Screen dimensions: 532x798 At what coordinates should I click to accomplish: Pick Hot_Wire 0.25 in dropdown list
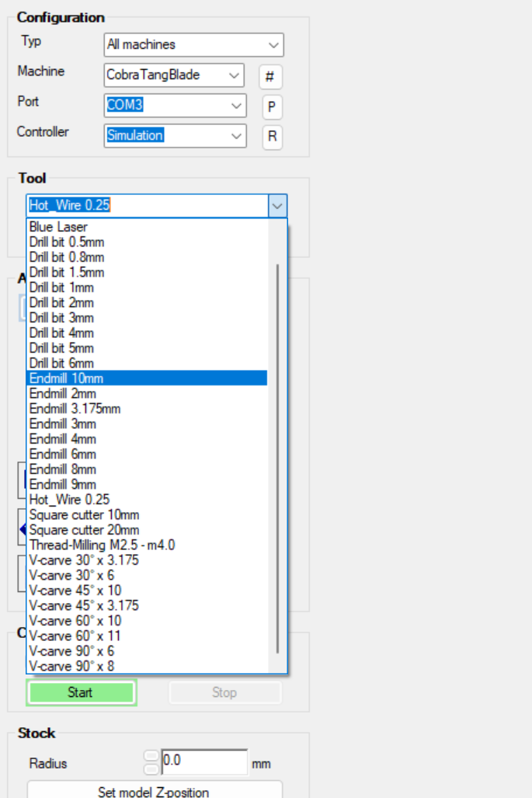[x=147, y=500]
